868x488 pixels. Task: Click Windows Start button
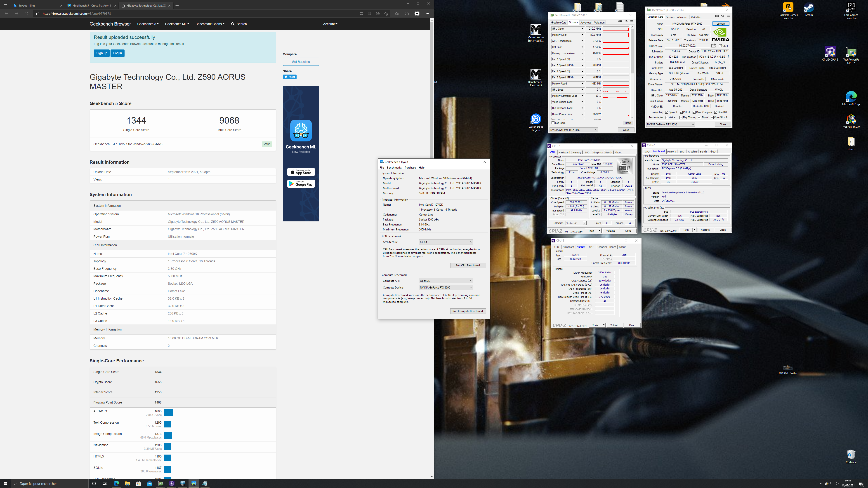5,483
